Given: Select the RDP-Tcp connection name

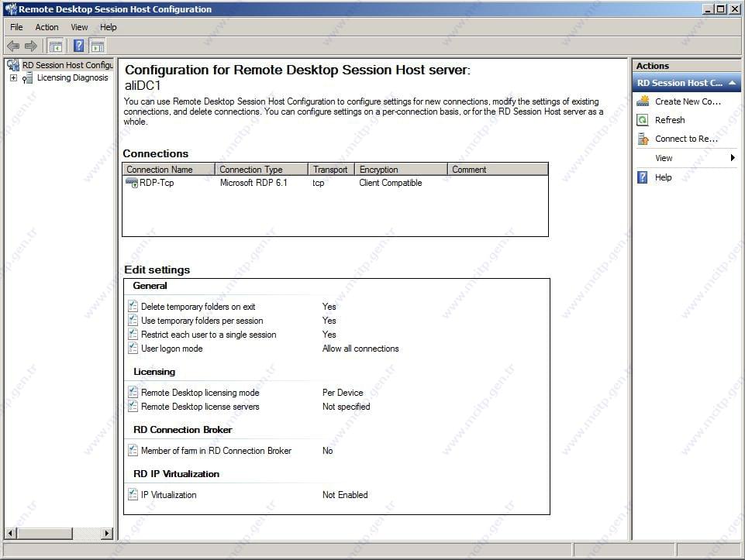Looking at the screenshot, I should (157, 183).
